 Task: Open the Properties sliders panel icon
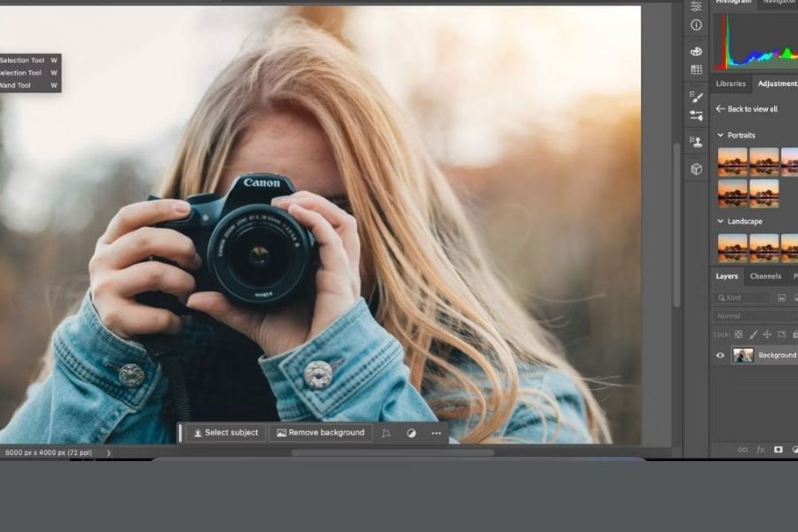coord(696,6)
